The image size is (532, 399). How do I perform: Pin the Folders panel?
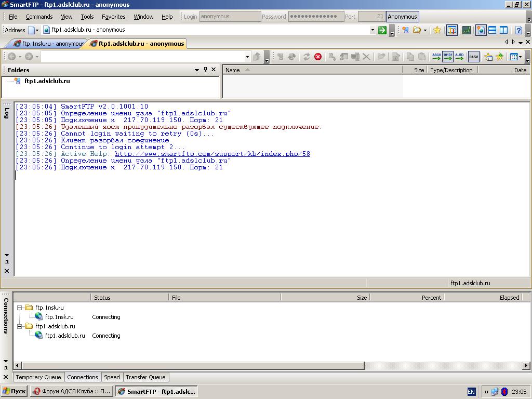(205, 70)
